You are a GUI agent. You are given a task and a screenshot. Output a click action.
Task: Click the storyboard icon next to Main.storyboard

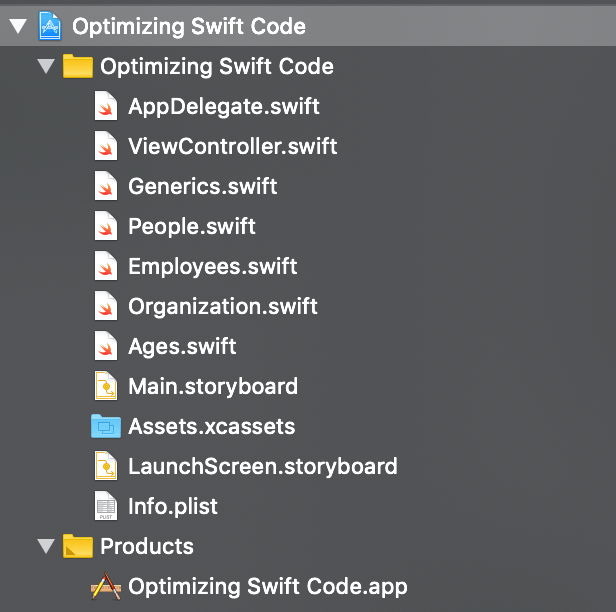tap(106, 386)
